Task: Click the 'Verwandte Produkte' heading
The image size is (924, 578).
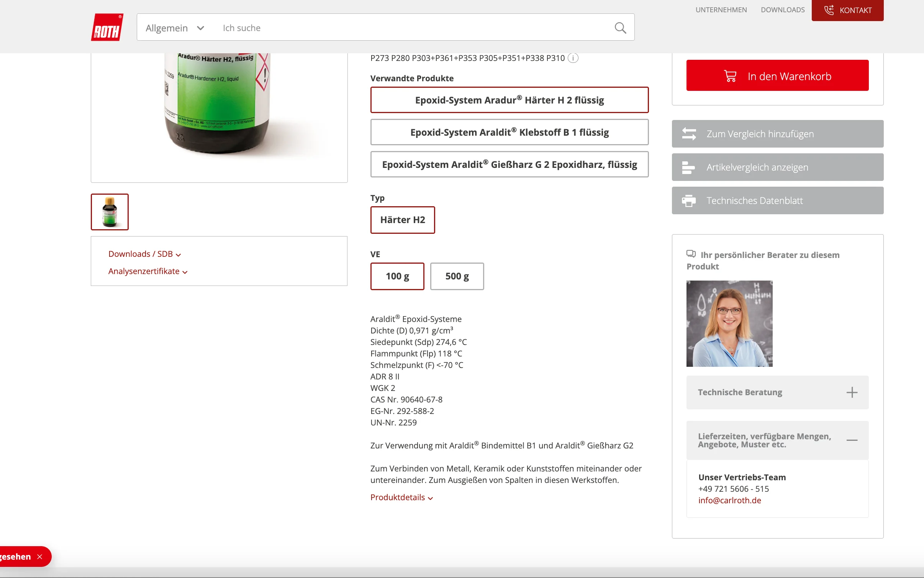Action: pyautogui.click(x=412, y=78)
